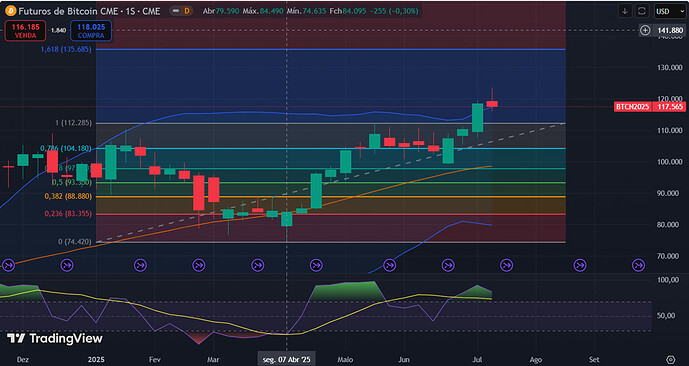Click the orange D data-delay badge
The image size is (689, 366).
tap(187, 11)
